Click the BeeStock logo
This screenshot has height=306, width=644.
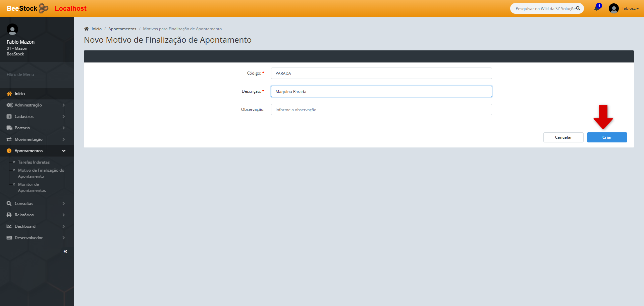click(x=28, y=8)
